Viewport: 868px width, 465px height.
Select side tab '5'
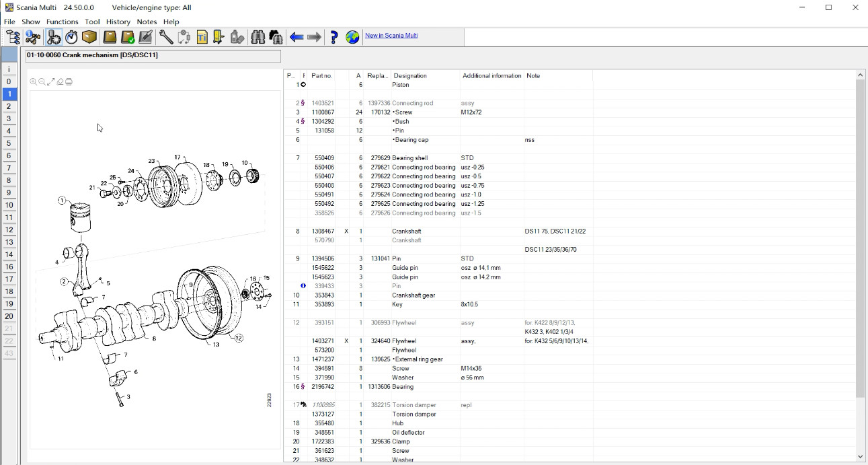[9, 143]
